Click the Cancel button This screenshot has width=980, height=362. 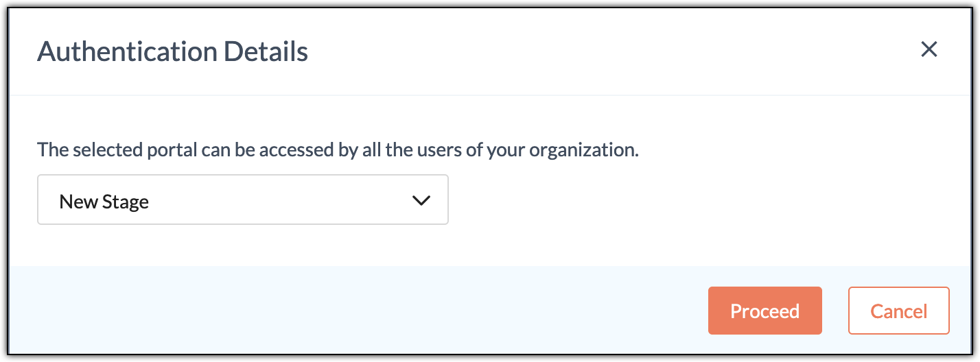[899, 311]
